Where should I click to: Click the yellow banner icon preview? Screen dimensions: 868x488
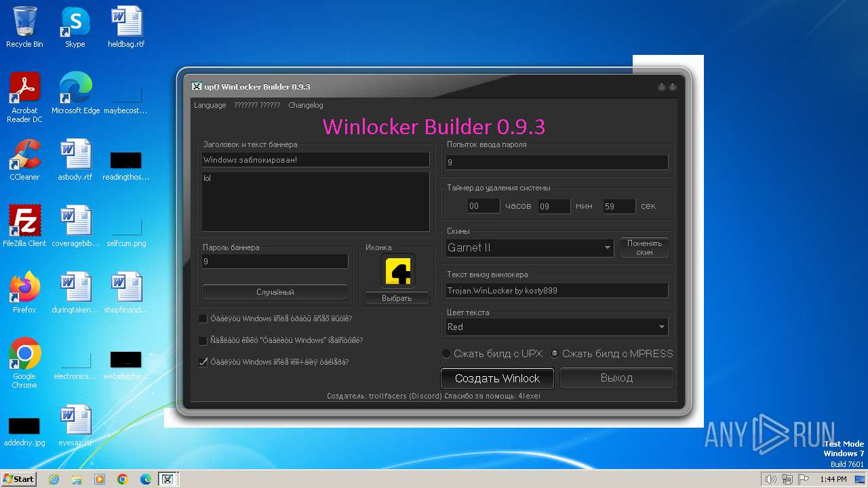(x=397, y=271)
